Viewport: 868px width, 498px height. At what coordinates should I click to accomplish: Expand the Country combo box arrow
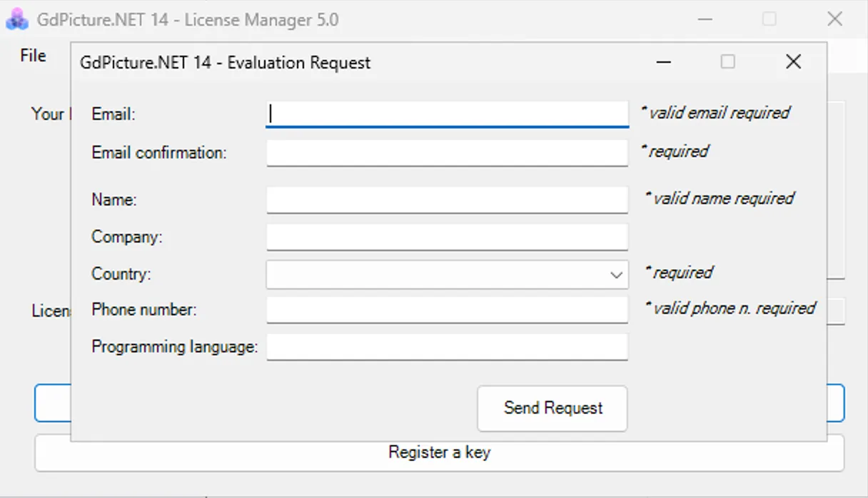(x=615, y=274)
